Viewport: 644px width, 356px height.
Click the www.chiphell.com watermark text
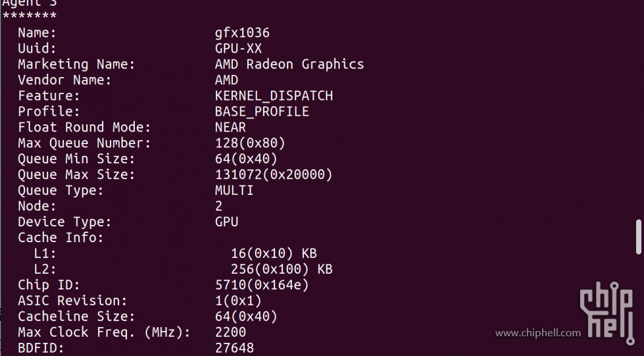[x=538, y=332]
